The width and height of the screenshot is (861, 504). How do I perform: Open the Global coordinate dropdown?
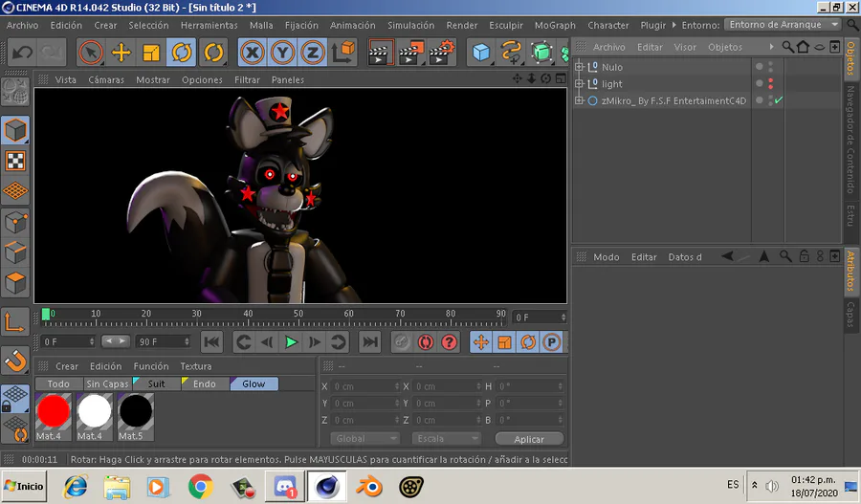point(364,439)
